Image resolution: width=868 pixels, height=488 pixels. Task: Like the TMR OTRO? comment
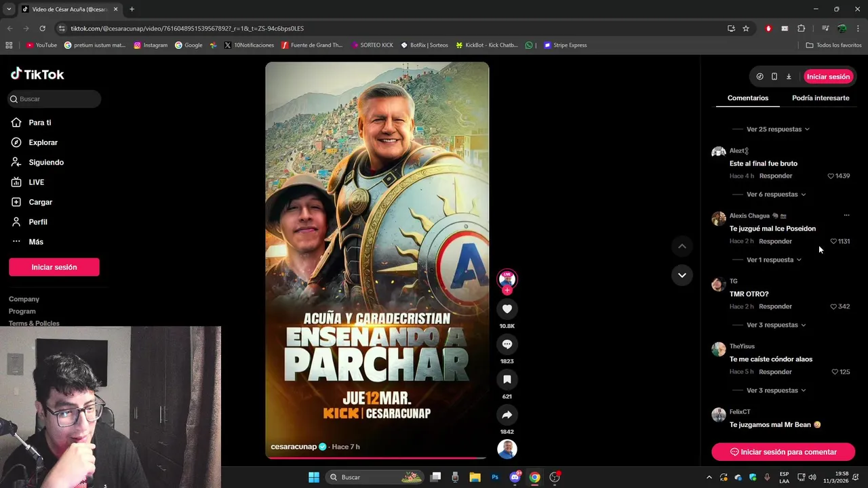(833, 306)
